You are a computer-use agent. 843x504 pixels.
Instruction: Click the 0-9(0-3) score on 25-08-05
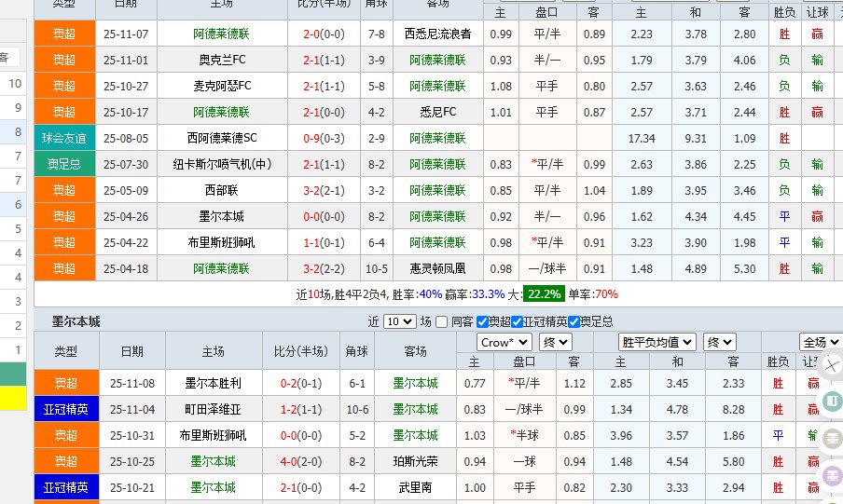click(x=324, y=138)
